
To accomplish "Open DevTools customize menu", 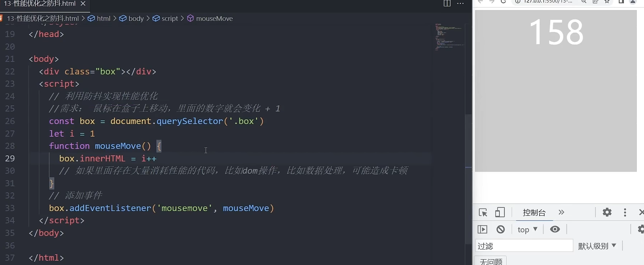I will pyautogui.click(x=625, y=213).
